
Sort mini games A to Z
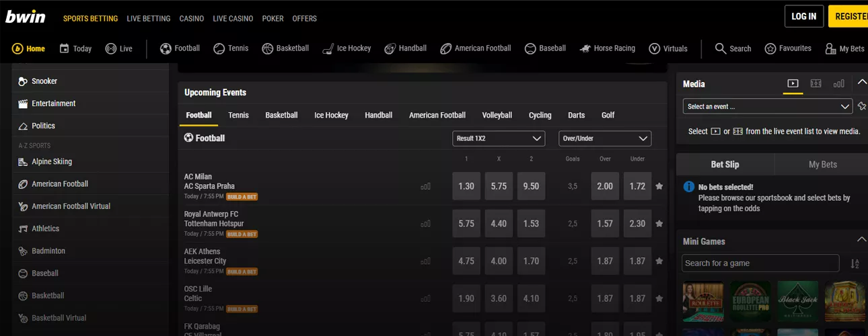855,263
